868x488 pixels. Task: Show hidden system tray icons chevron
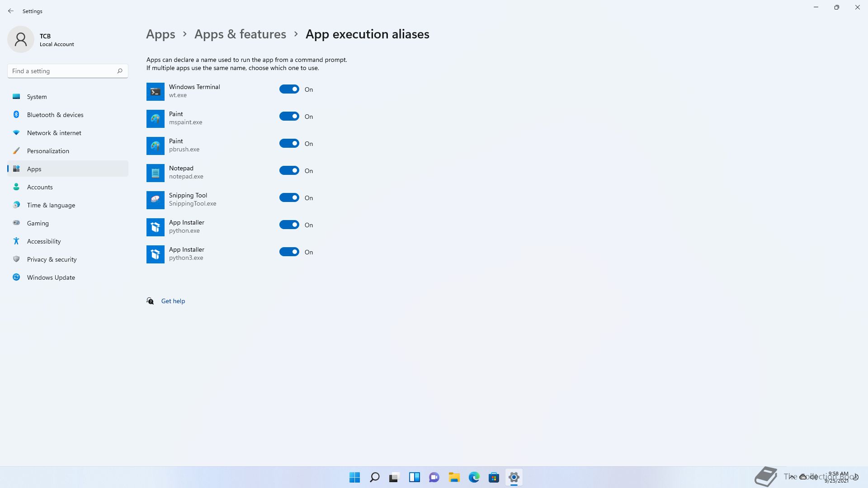792,477
